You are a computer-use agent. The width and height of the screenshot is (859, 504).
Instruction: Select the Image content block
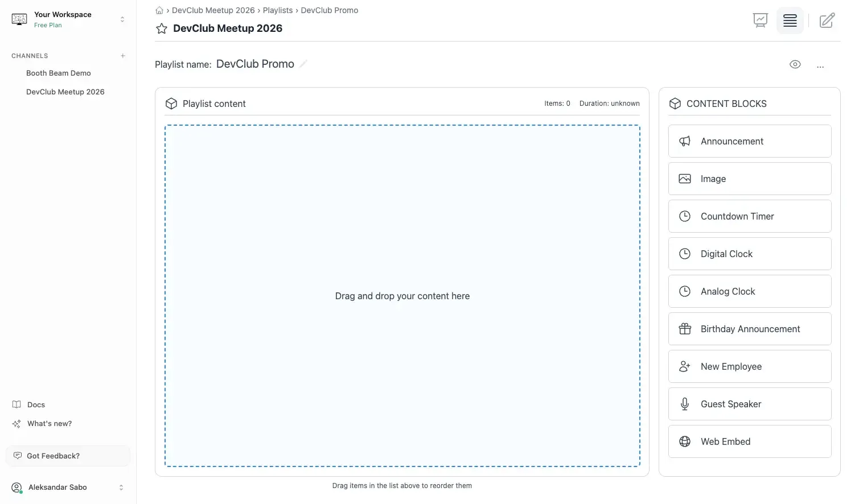pyautogui.click(x=750, y=179)
